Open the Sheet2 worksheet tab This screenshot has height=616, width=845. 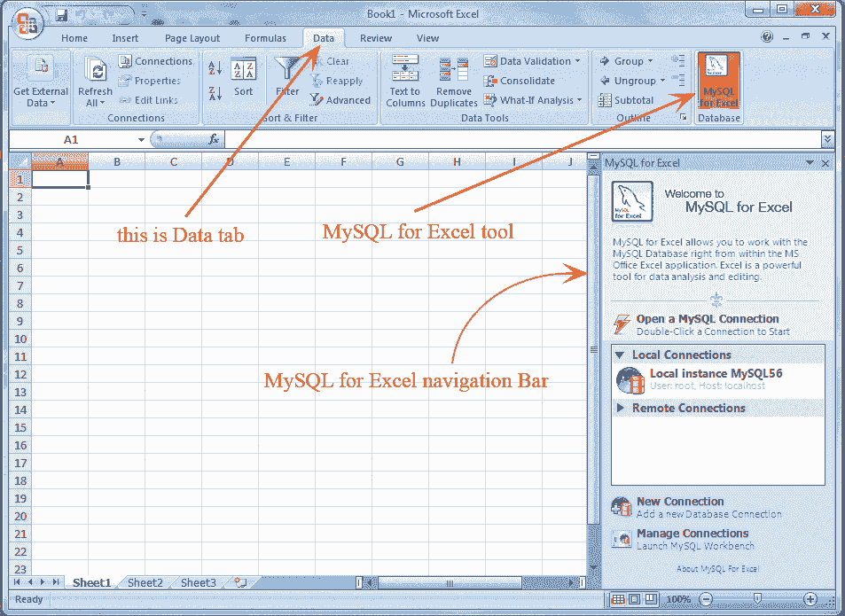(x=144, y=582)
